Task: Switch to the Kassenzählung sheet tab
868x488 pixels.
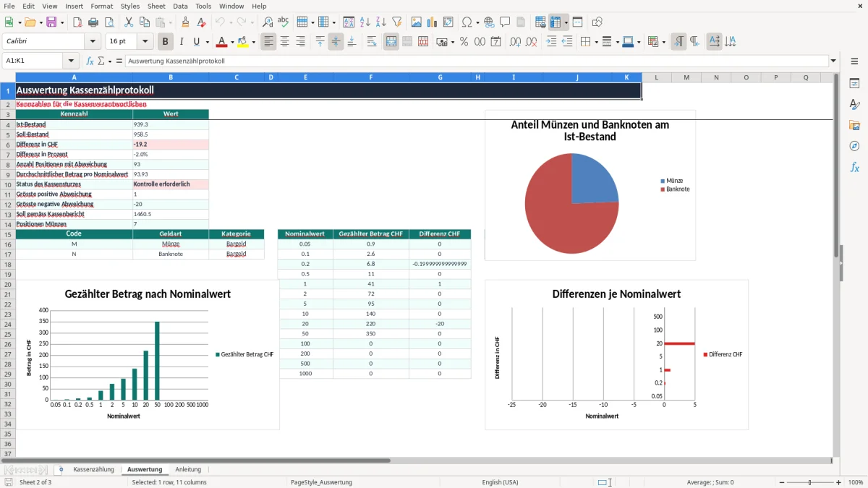Action: [93, 469]
